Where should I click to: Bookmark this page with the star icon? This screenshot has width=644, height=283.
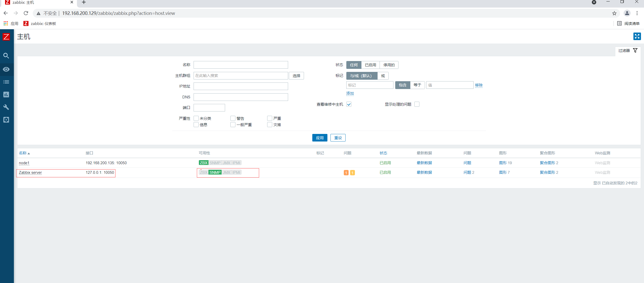614,13
